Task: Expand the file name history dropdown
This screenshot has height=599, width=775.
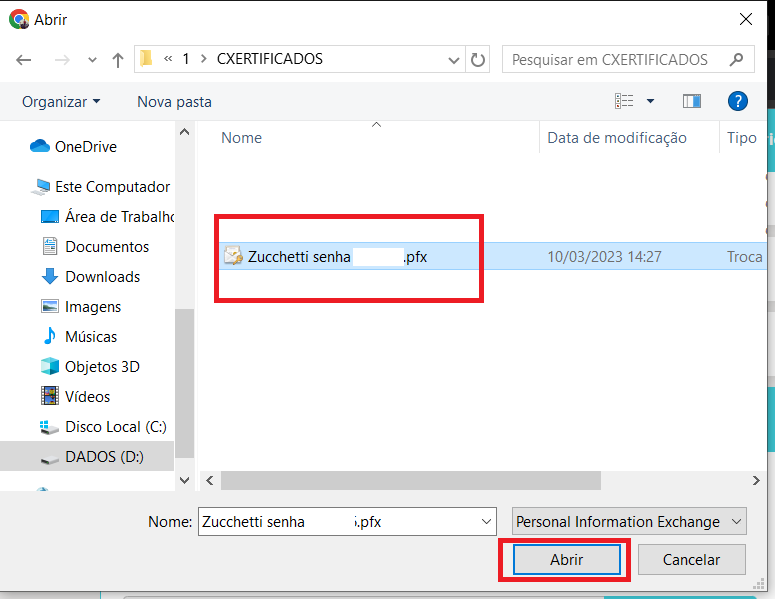Action: pos(487,522)
